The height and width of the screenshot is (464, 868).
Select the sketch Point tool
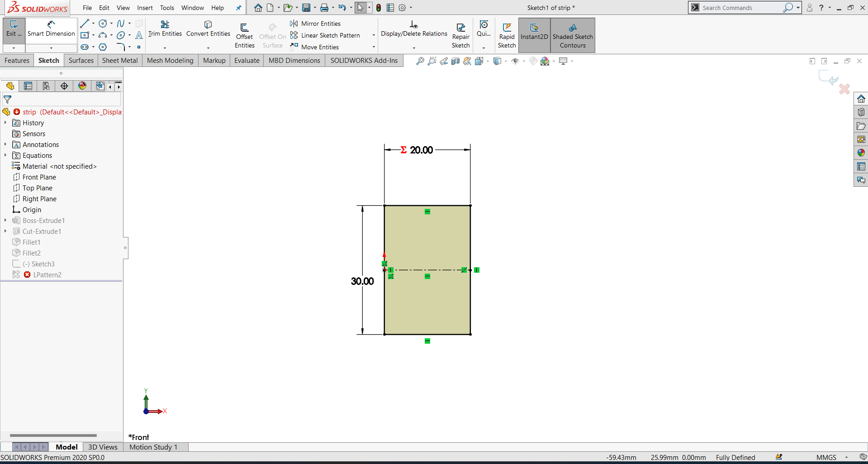coord(139,47)
